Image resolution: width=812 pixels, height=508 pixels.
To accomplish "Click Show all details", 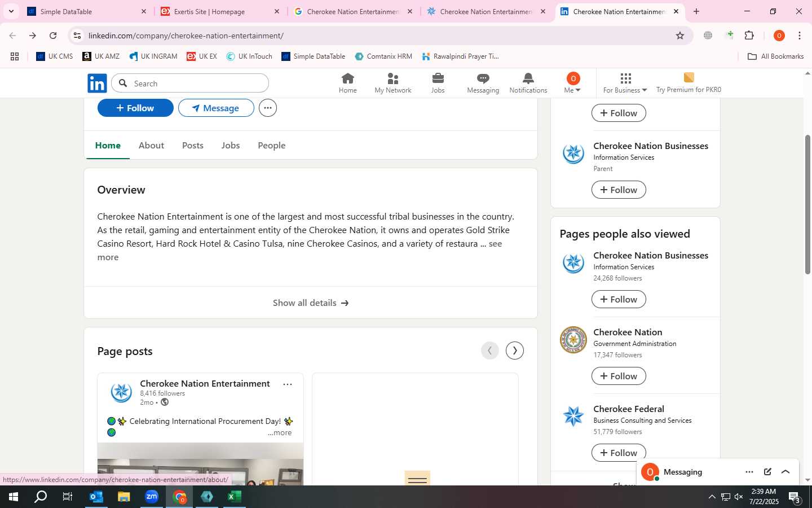I will coord(311,303).
